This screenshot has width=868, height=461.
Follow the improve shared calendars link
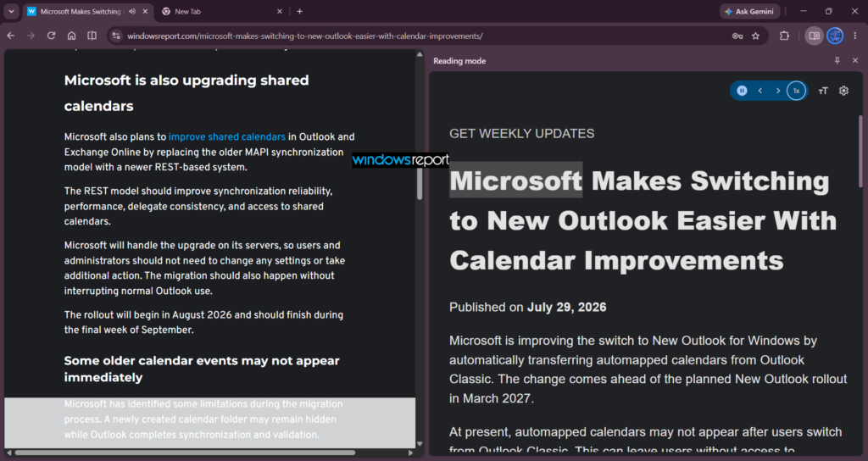(x=227, y=136)
